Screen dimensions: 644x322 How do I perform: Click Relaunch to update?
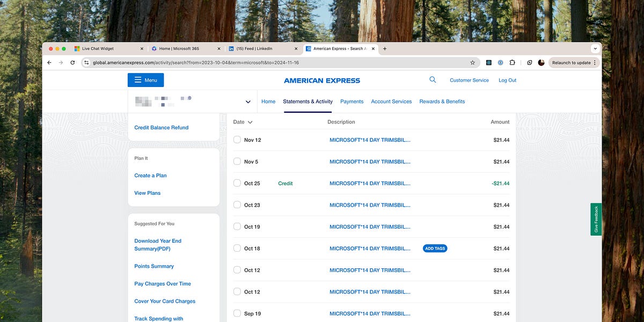coord(574,63)
